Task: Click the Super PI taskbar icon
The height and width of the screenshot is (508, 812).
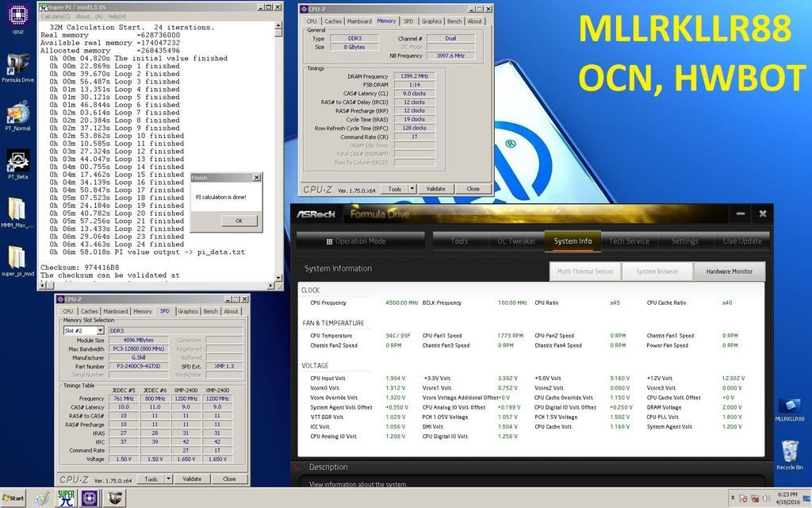Action: coord(67,498)
